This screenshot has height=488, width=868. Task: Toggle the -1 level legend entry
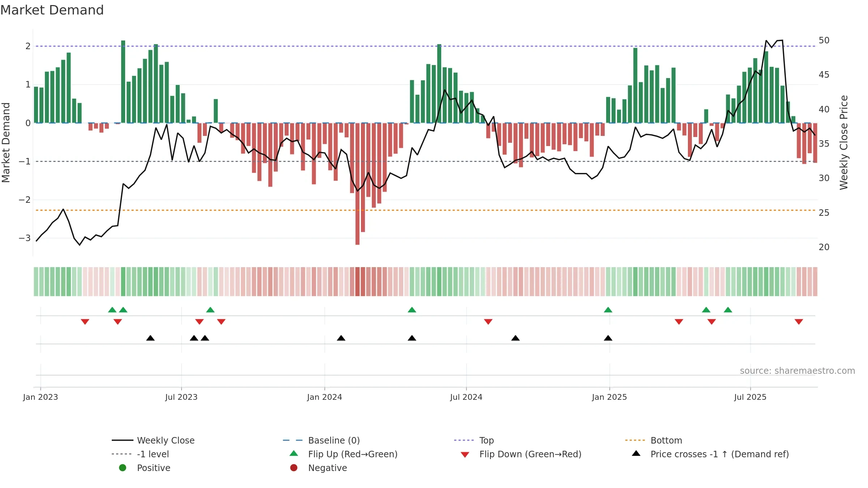coord(140,454)
